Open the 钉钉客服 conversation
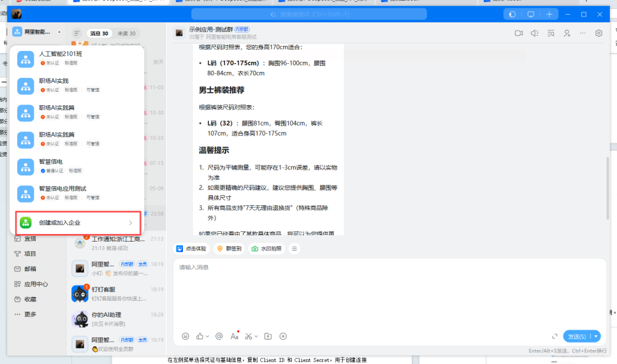Image resolution: width=617 pixels, height=364 pixels. pos(117,294)
